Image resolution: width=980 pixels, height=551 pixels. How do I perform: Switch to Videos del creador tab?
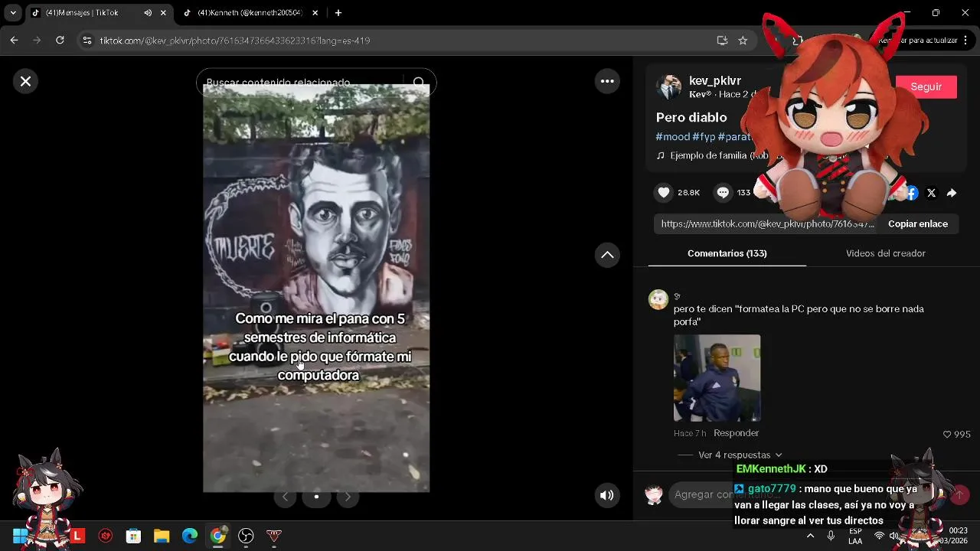[886, 253]
